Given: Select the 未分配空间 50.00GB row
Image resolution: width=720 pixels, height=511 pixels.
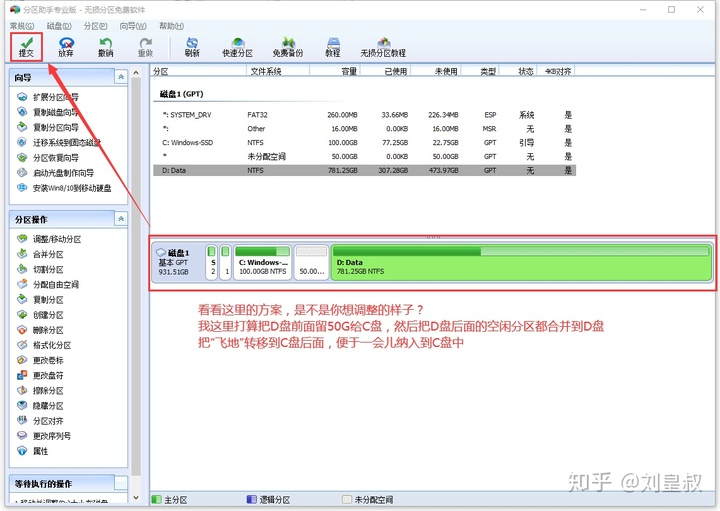Looking at the screenshot, I should click(x=364, y=157).
